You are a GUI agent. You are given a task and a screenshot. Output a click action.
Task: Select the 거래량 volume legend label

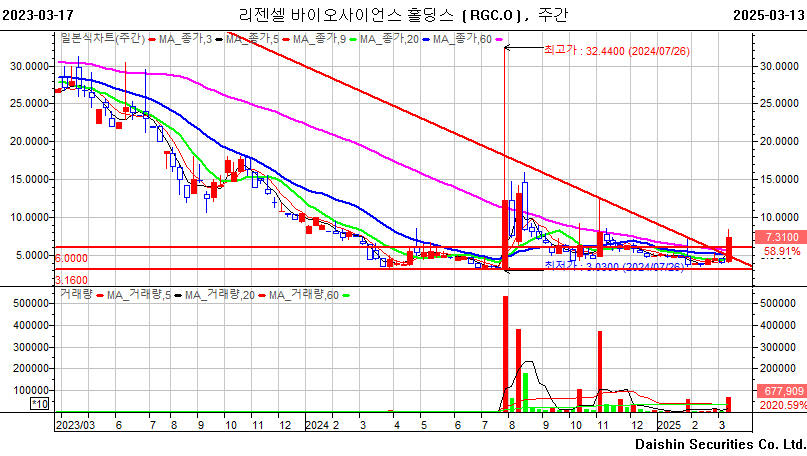pos(76,294)
